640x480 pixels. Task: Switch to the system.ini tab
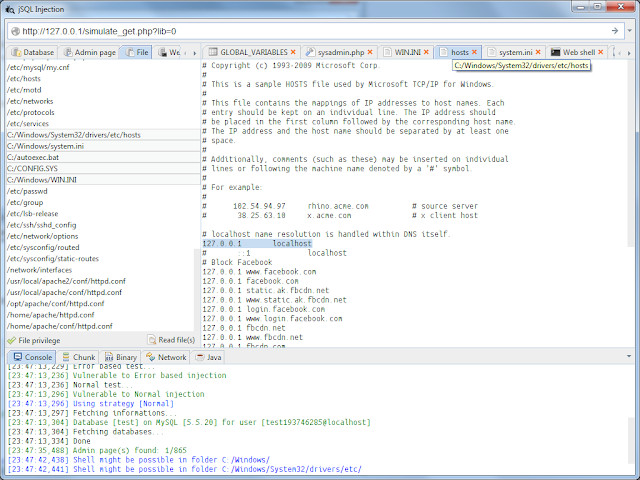[516, 52]
